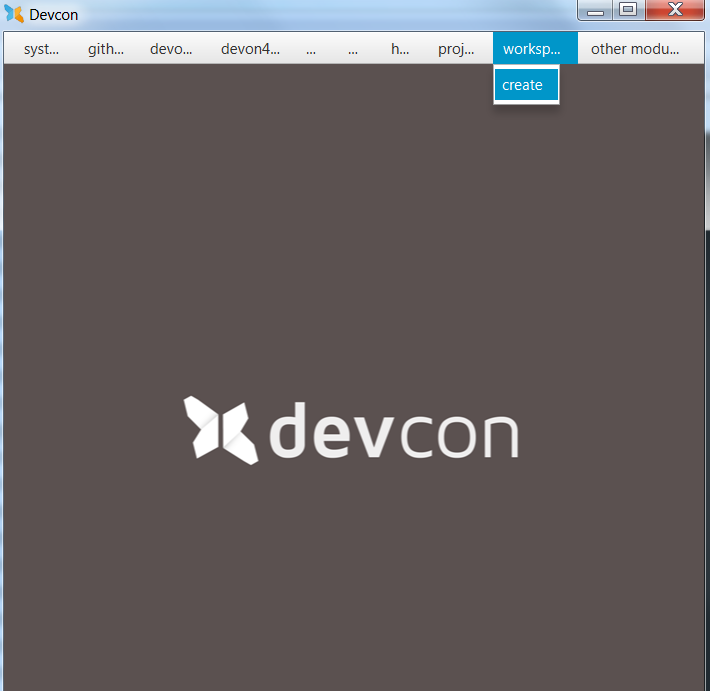This screenshot has width=711, height=696.
Task: Collapse the highlighted 'worksp...' menu
Action: (x=535, y=48)
